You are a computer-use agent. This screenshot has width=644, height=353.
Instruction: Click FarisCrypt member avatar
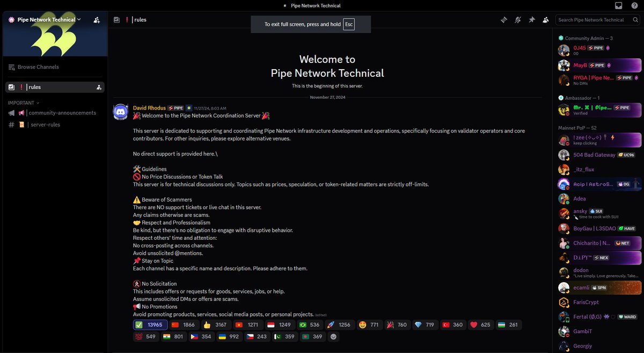[x=563, y=302]
